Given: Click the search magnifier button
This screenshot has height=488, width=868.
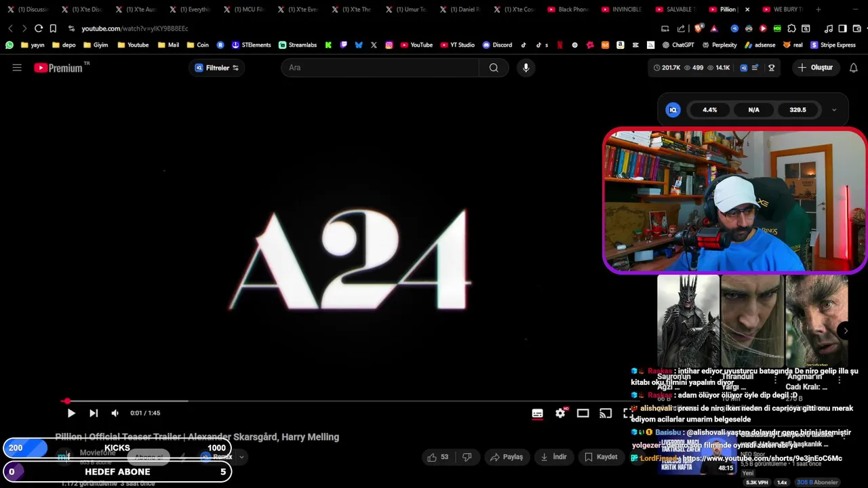Looking at the screenshot, I should coord(494,68).
